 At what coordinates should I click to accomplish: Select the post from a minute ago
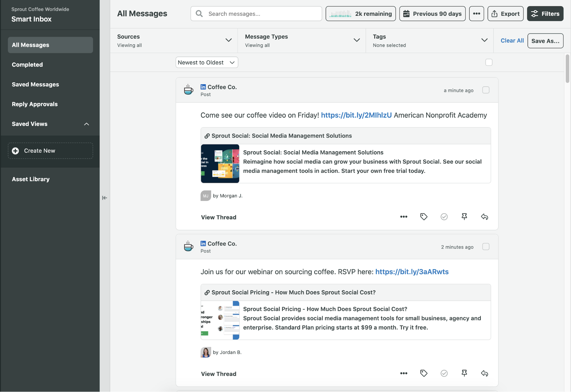point(486,90)
